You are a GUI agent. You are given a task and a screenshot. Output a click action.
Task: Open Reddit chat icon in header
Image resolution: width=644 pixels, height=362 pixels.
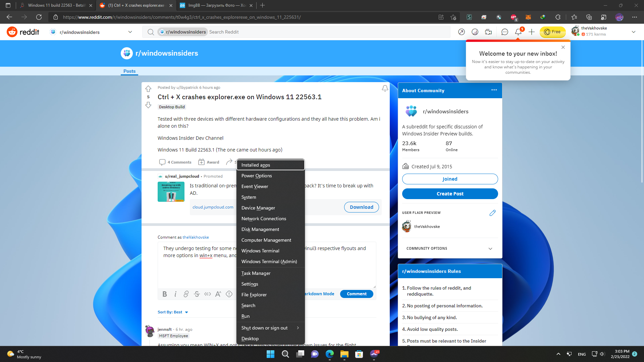tap(505, 32)
